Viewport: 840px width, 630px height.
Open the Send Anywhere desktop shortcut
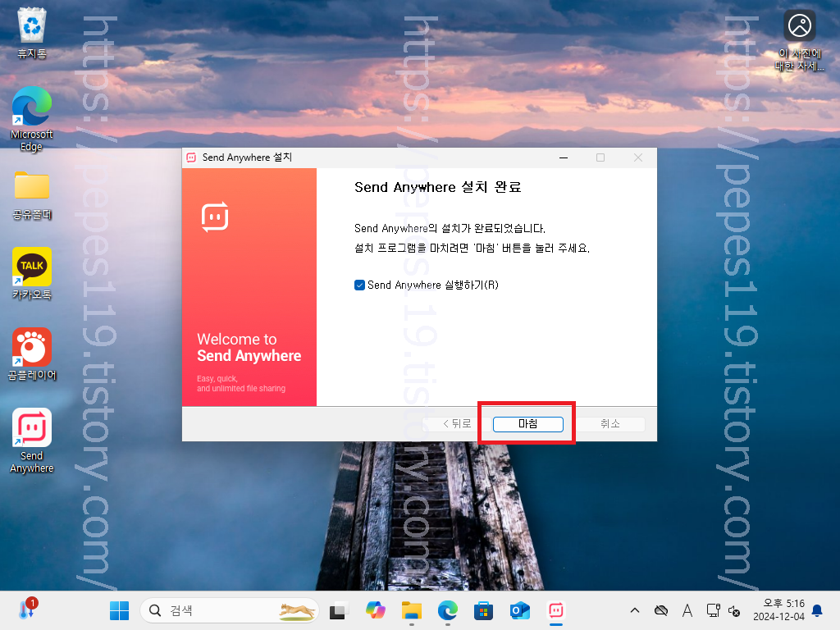click(32, 441)
